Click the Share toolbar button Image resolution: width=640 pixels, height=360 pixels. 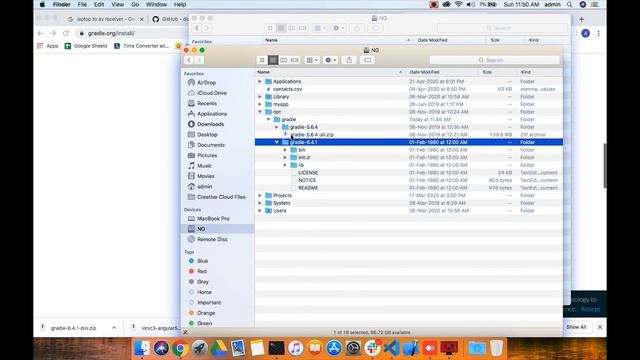tap(349, 60)
